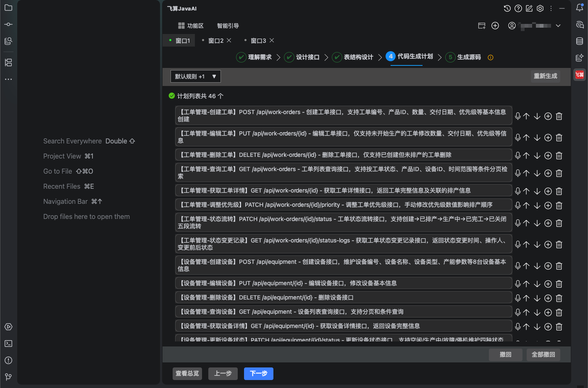Click the 计划列表共 46 个 label
This screenshot has height=388, width=588.
[200, 96]
